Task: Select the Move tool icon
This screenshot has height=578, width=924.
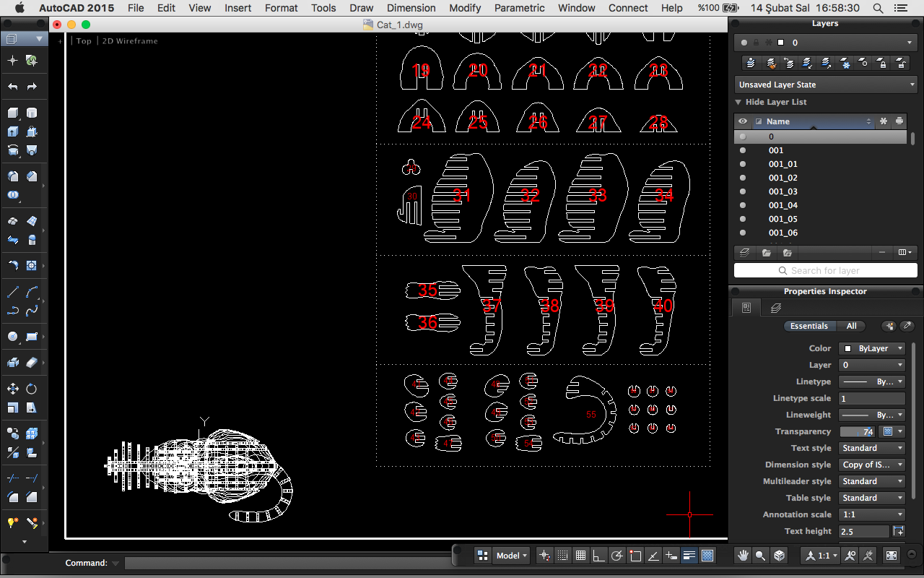Action: coord(13,389)
